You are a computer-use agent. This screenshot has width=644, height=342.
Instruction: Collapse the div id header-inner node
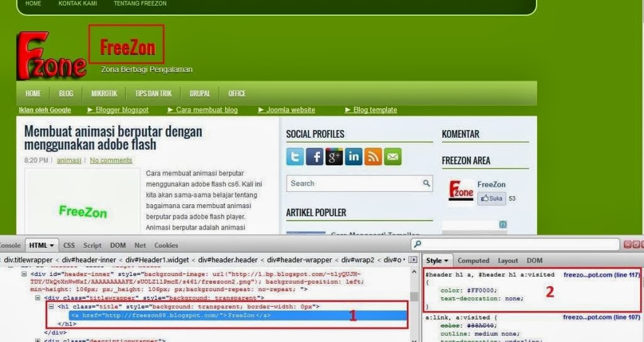[25, 274]
